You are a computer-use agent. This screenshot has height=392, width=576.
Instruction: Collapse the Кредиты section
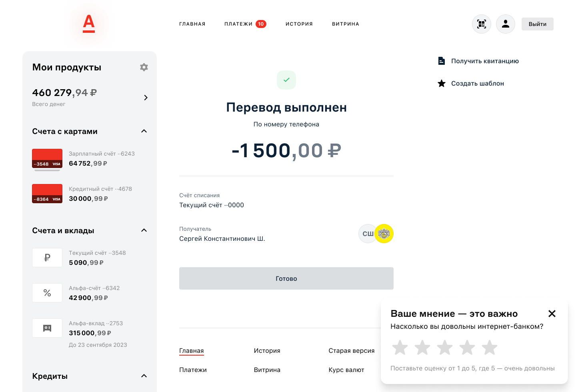pos(144,376)
